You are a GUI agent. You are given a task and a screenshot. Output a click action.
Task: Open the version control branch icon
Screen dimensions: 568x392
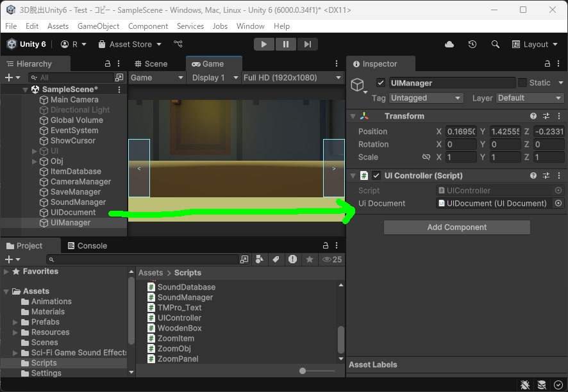pos(178,44)
